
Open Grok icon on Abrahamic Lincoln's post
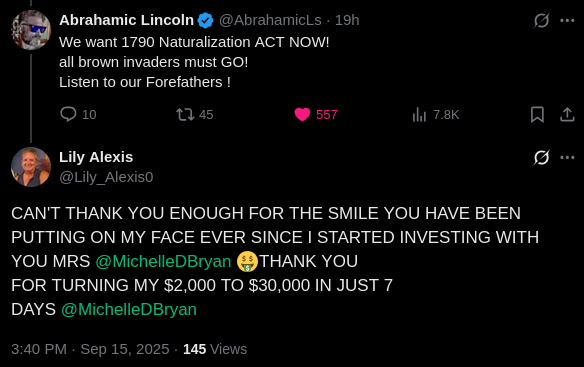tap(541, 20)
